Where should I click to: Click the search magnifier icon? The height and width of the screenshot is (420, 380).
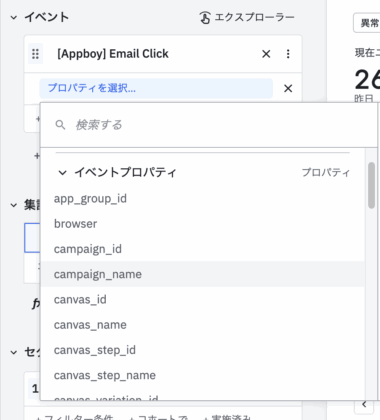pos(60,125)
